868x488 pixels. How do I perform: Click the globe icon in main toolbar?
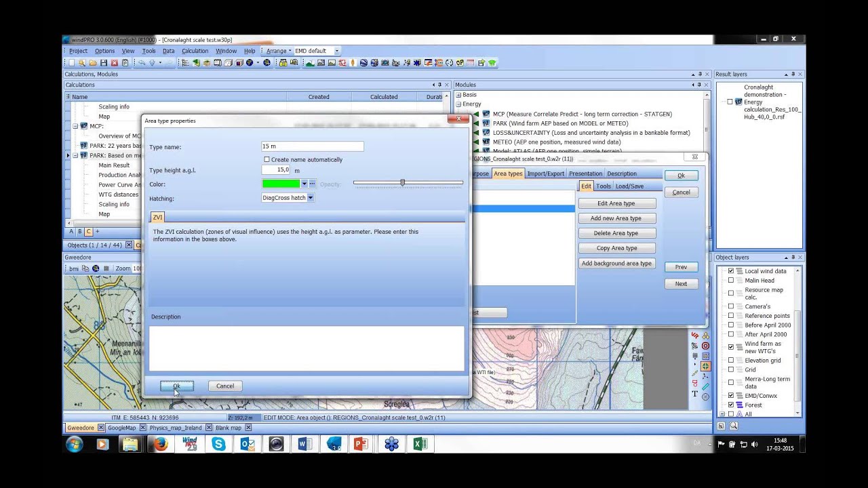[x=250, y=62]
